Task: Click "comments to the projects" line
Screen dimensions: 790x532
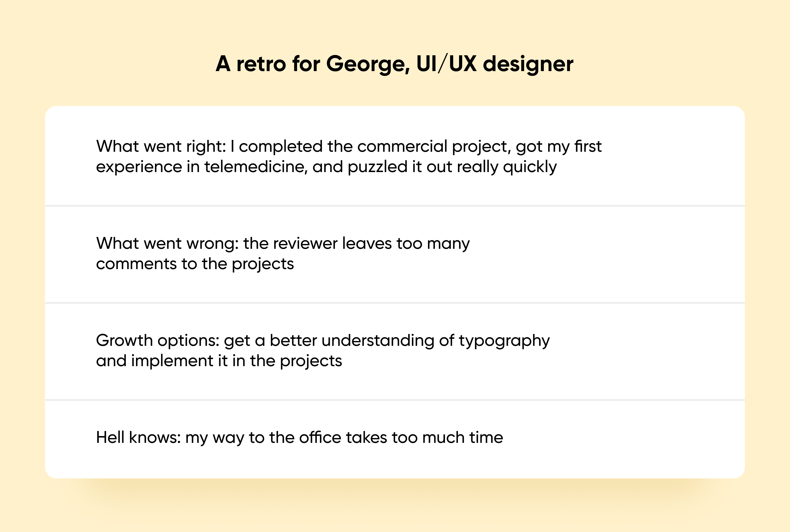Action: tap(195, 264)
